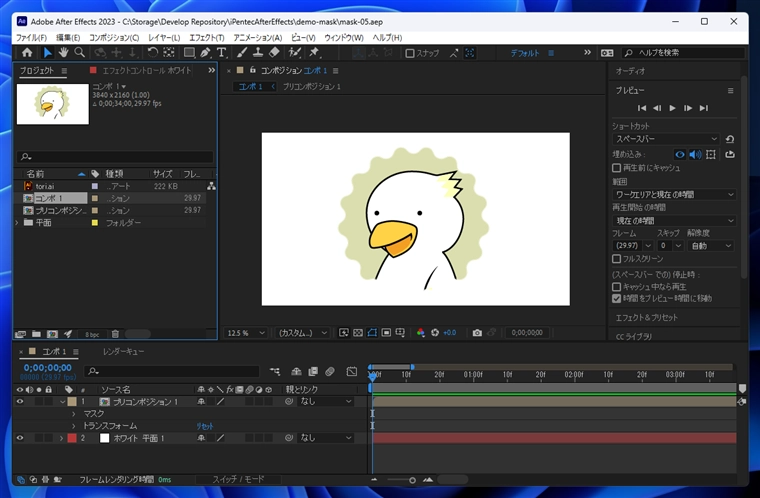Image resolution: width=760 pixels, height=498 pixels.
Task: Enable the スナップ checkbox
Action: coord(410,53)
